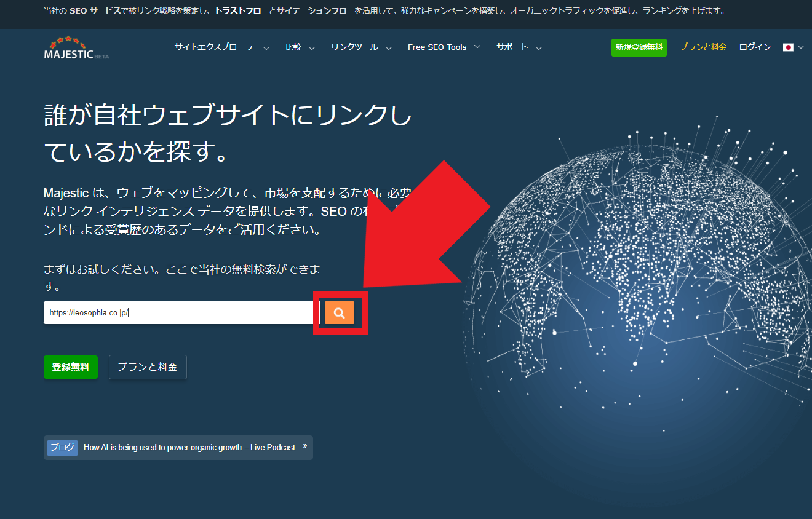Click the URL search input field
Screen dimensions: 812x519
181,313
